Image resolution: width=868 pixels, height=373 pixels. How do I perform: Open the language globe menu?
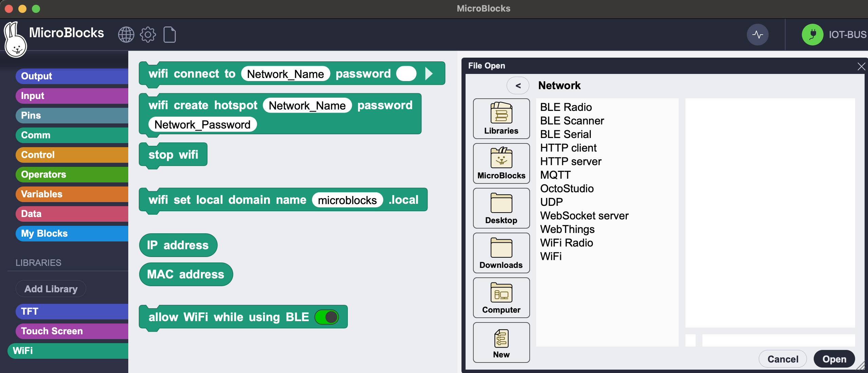[126, 35]
